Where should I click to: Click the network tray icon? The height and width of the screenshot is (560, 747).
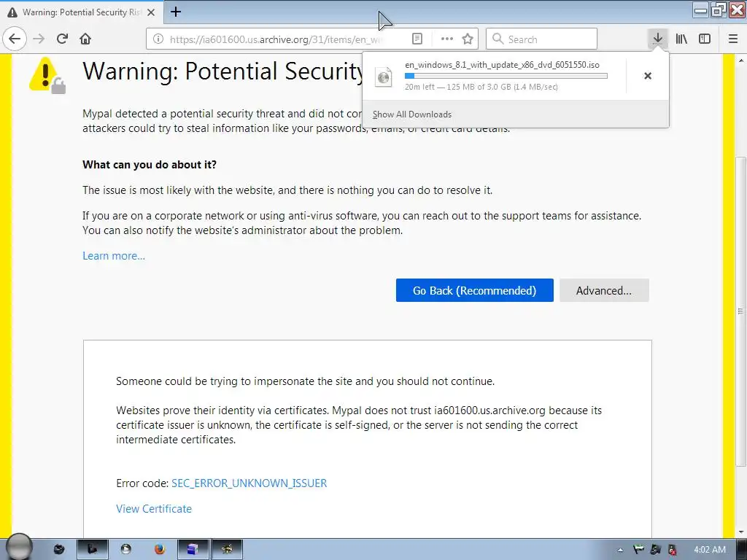[x=655, y=550]
